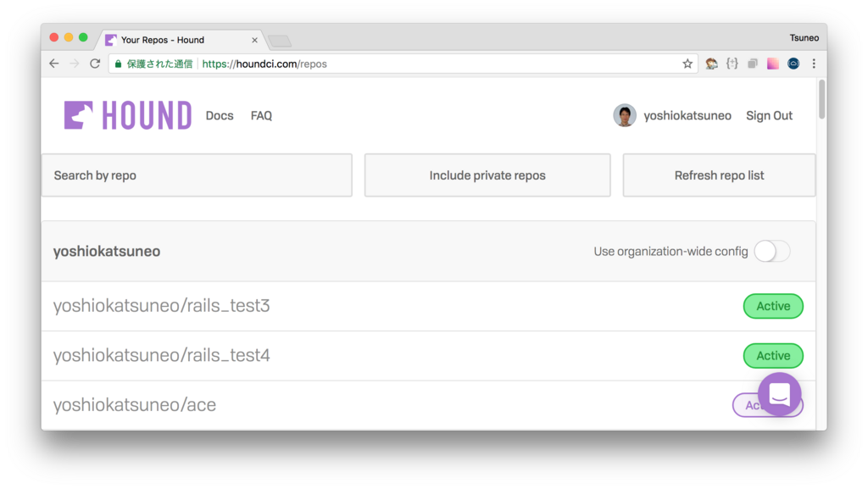Click the green maximize window button
Screen dimensions: 868x489
83,37
